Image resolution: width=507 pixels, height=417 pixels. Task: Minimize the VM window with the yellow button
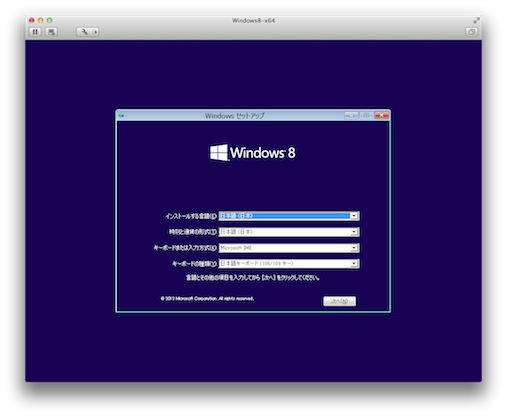point(41,20)
